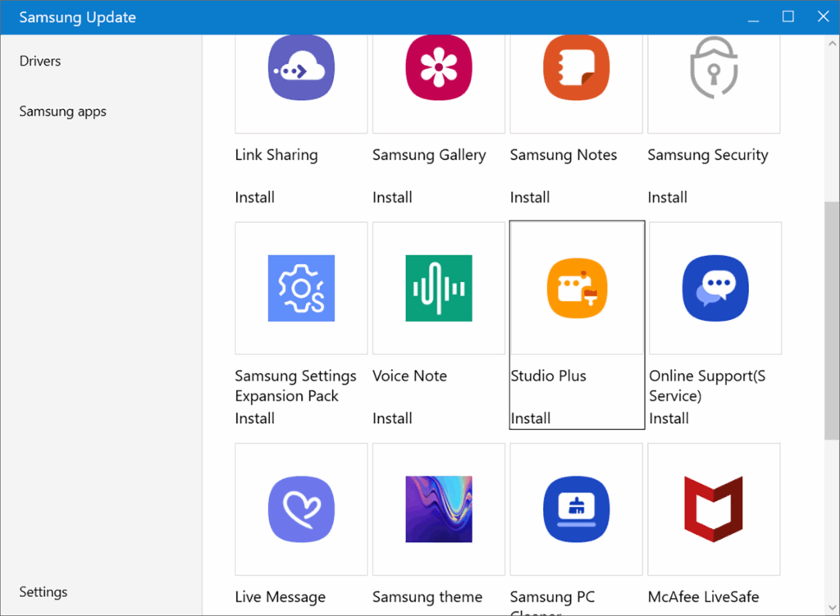840x616 pixels.
Task: Open Samsung Settings Expansion Pack gear icon
Action: point(301,288)
